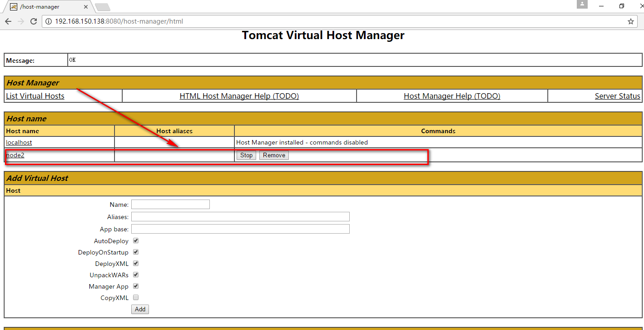Screen dimensions: 644x330
Task: Stop the node2 virtual host
Action: pos(247,155)
